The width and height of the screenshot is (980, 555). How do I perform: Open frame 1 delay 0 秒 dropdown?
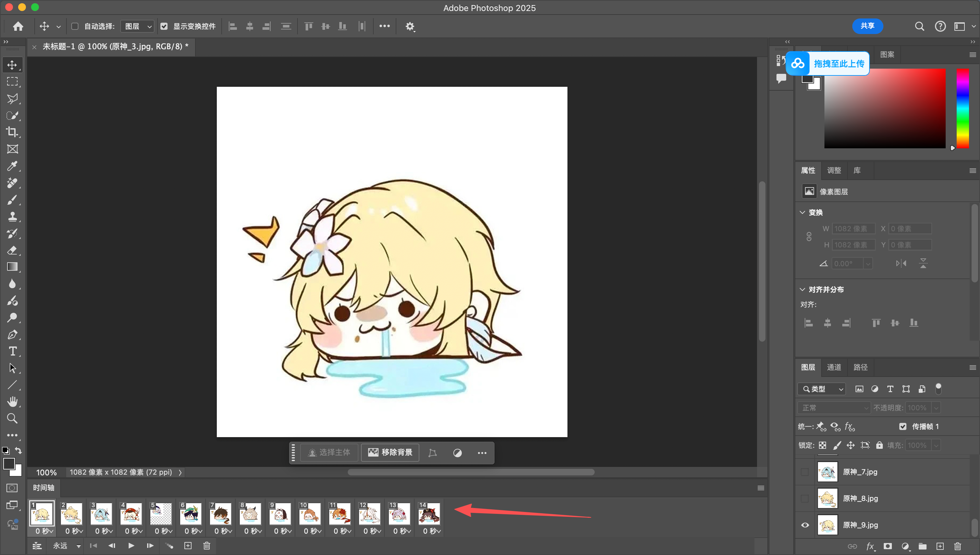[44, 531]
